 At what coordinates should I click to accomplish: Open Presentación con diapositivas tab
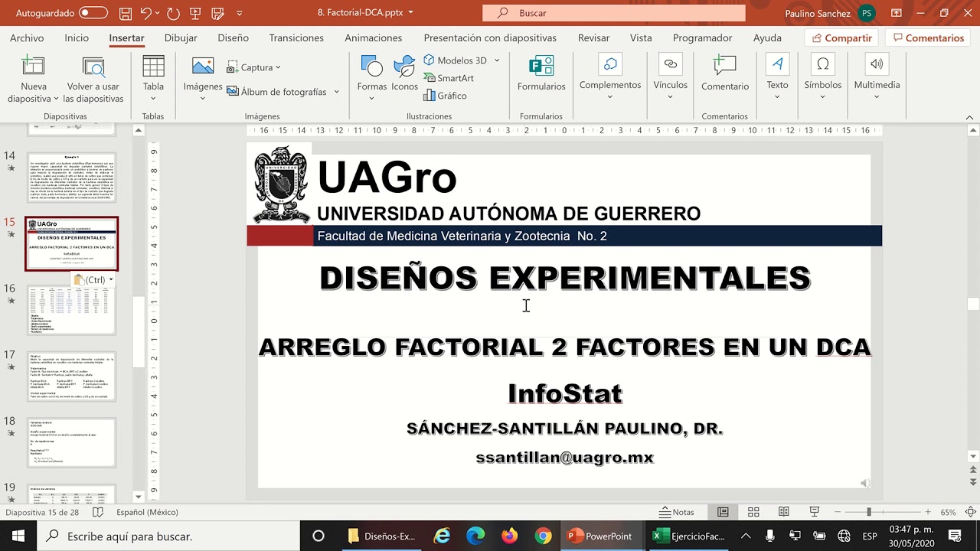[x=490, y=37]
